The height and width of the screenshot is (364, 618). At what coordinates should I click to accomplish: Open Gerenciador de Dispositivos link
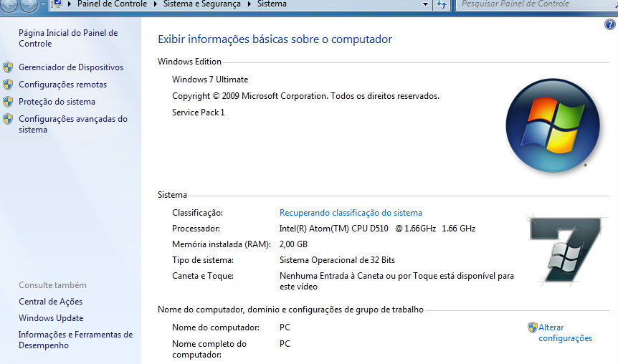click(71, 67)
